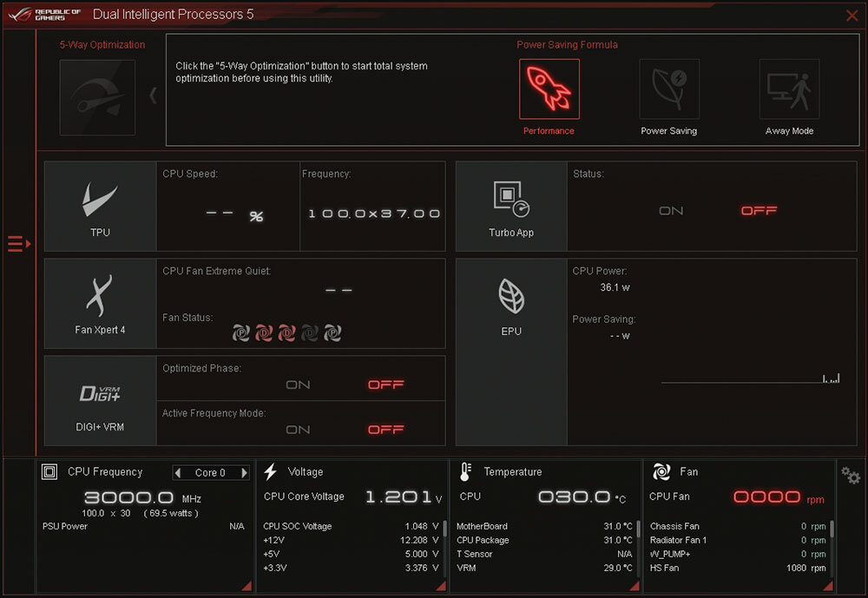
Task: Click the 100.0x37.00 frequency value
Action: coord(374,214)
